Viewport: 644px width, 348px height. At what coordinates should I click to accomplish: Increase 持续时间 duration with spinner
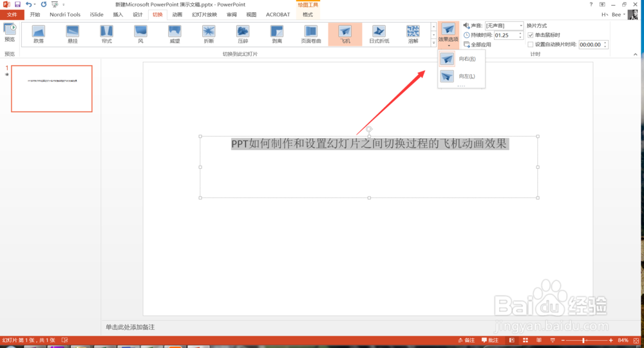point(520,34)
